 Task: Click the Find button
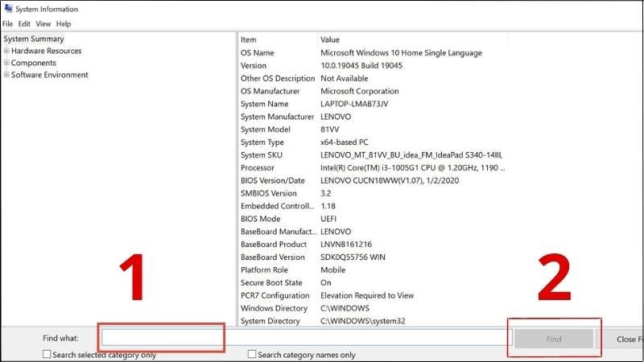554,339
